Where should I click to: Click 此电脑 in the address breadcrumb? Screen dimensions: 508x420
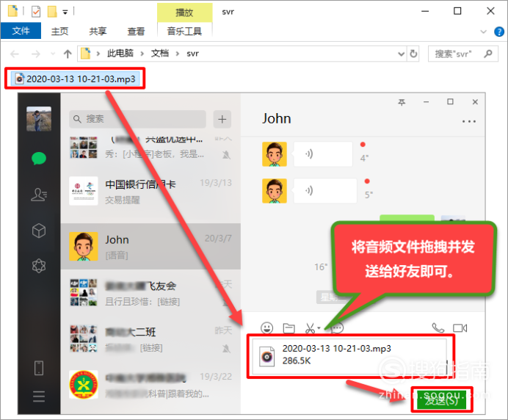[x=120, y=54]
